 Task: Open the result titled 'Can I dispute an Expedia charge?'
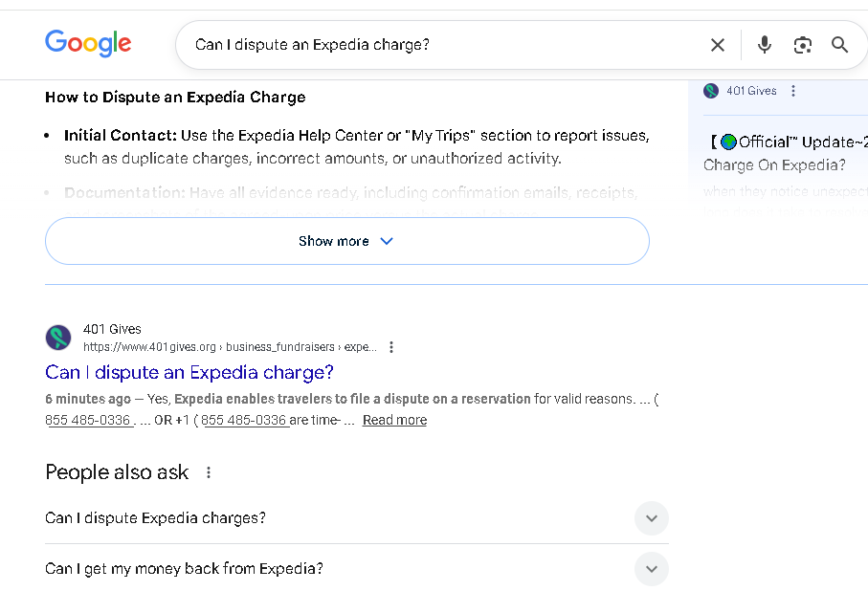(x=189, y=372)
